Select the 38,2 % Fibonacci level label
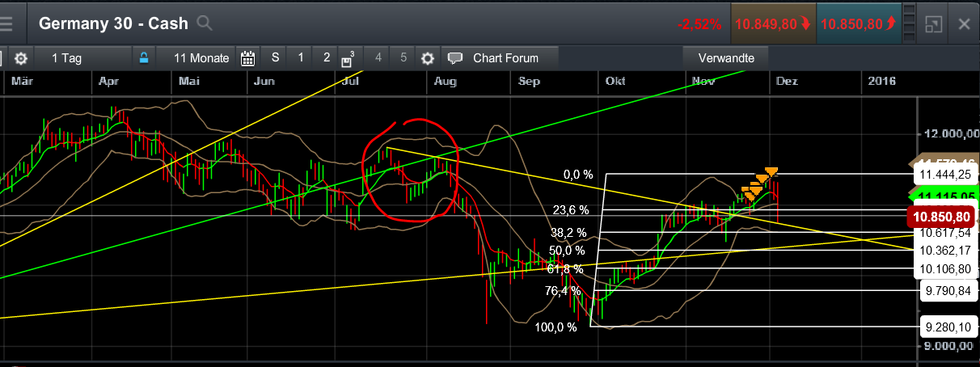Image resolution: width=980 pixels, height=367 pixels. click(567, 231)
